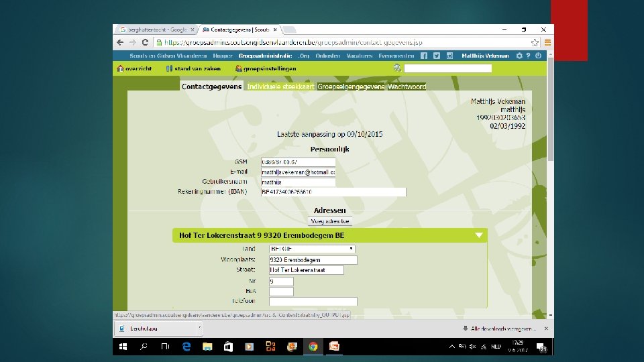Open Windows search on the taskbar
Viewport: 644px width, 362px height.
tap(144, 347)
